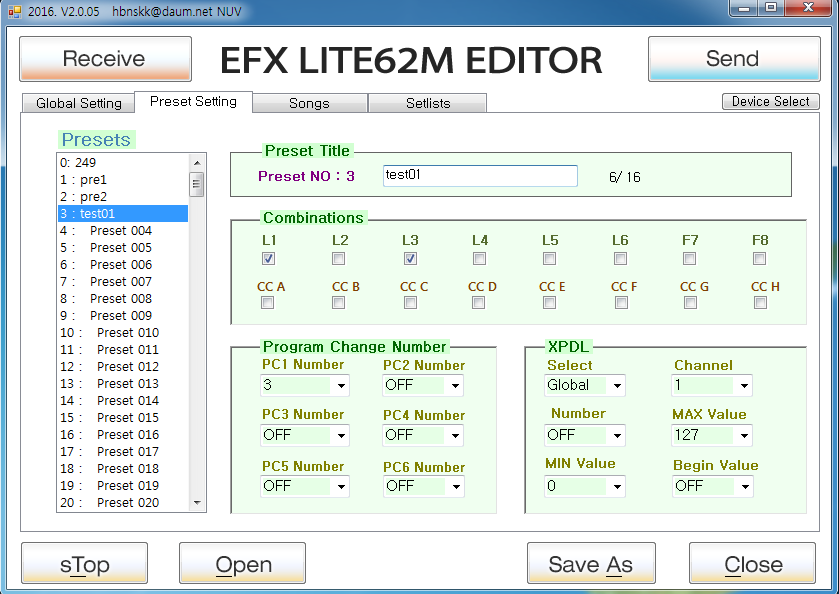839x594 pixels.
Task: Click the preset title text field
Action: click(x=480, y=176)
